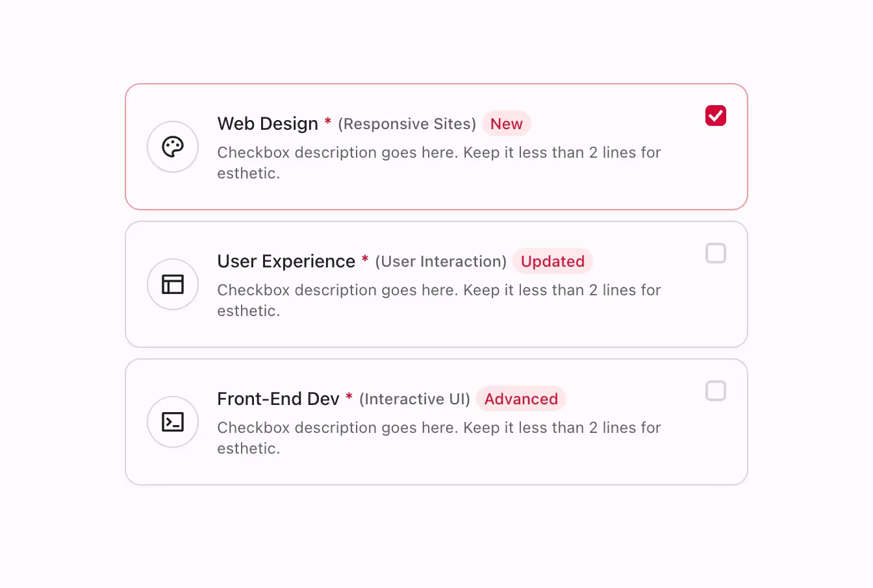Select the Web Design card title
The height and width of the screenshot is (588, 873).
pos(268,123)
